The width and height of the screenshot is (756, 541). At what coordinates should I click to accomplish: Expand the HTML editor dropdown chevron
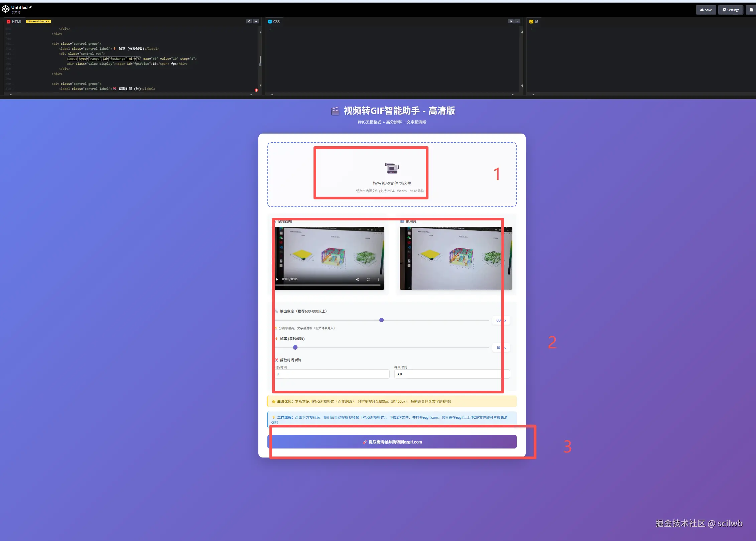click(x=256, y=21)
